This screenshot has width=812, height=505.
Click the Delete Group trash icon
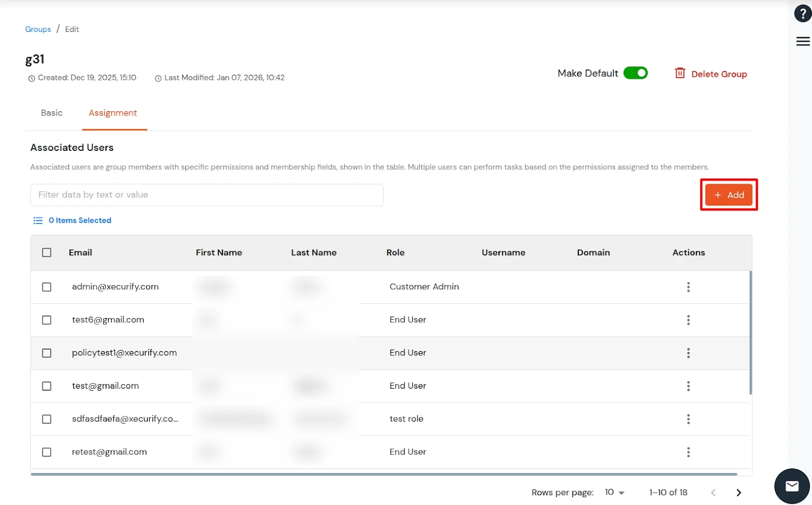680,73
